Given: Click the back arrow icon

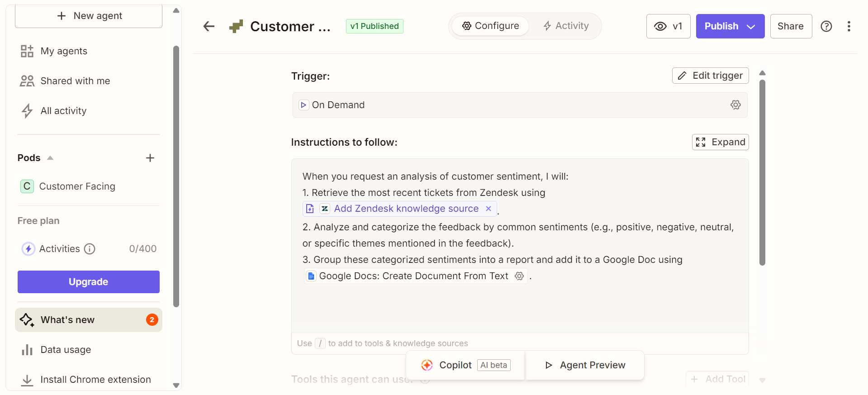Looking at the screenshot, I should (x=209, y=26).
